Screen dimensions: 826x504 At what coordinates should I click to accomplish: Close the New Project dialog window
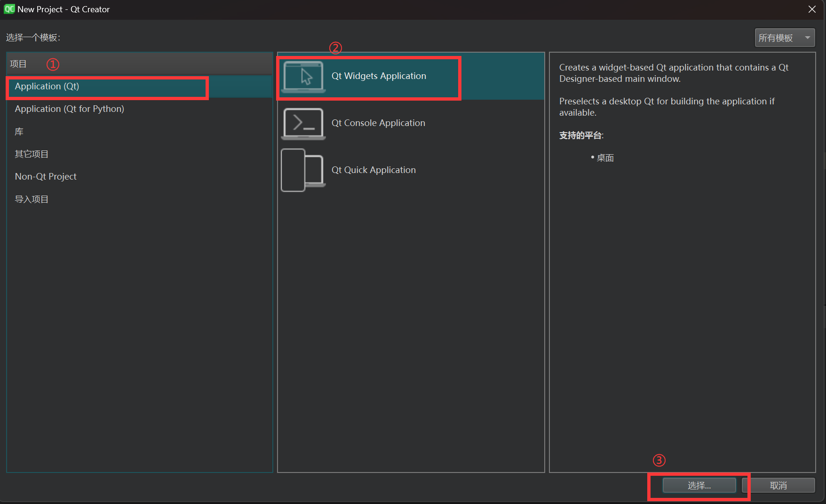pos(812,9)
